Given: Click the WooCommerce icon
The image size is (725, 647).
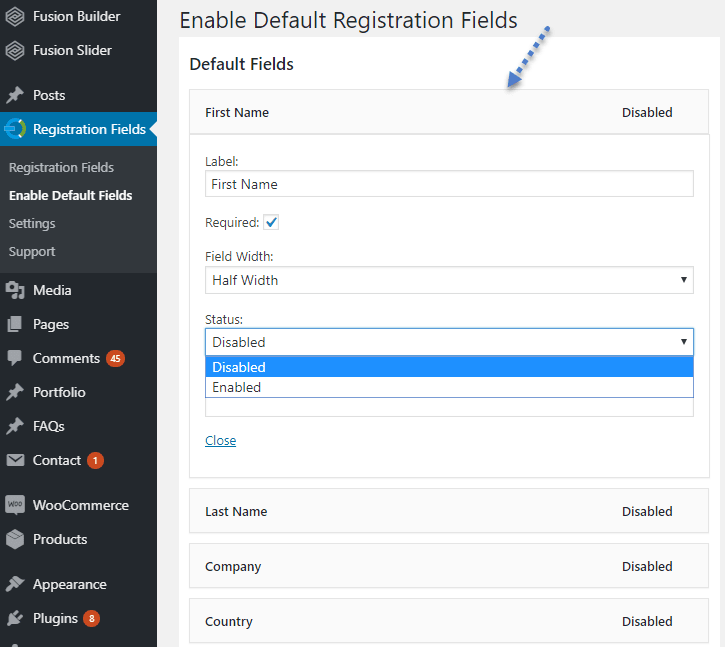Looking at the screenshot, I should point(15,505).
